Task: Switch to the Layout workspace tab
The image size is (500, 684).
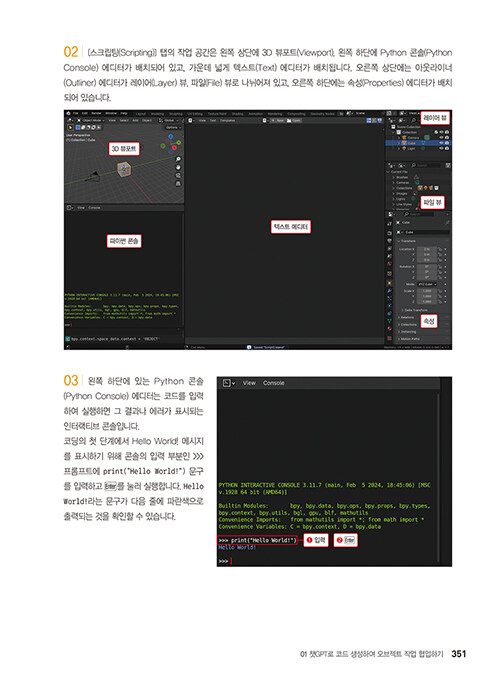Action: tap(141, 114)
